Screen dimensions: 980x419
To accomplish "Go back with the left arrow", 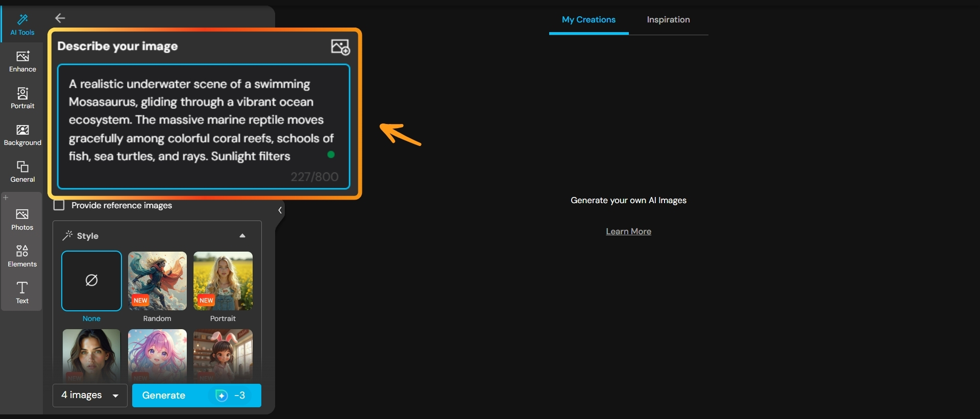I will click(60, 18).
